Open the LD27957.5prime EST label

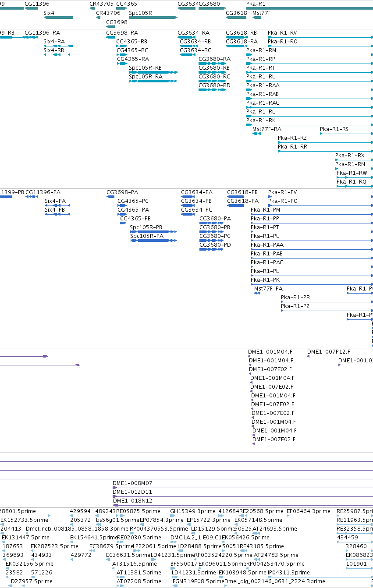(x=30, y=581)
